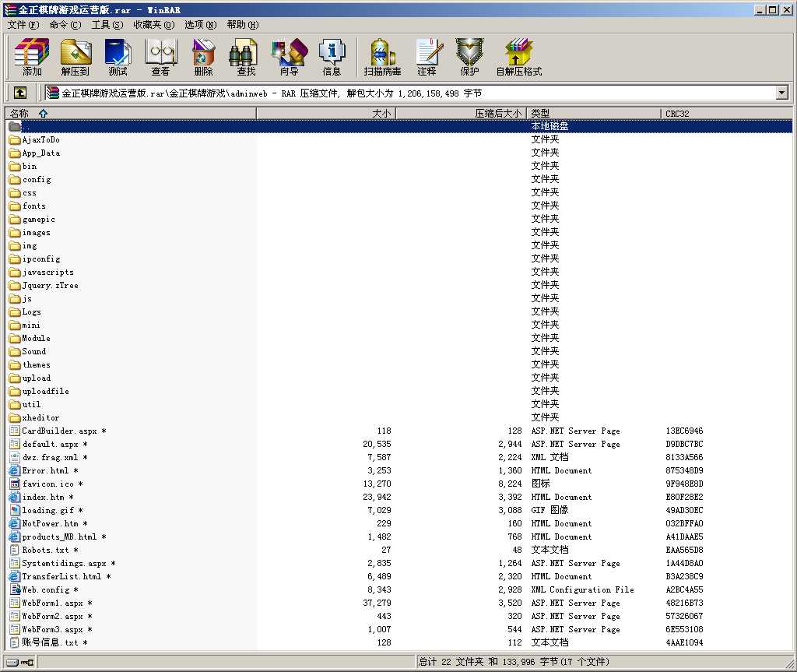Sort by the Name (名称) column header
The width and height of the screenshot is (797, 672).
(x=131, y=114)
